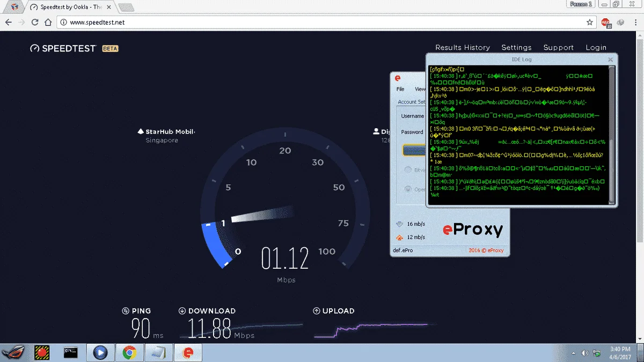The image size is (644, 362).
Task: Click the Login link
Action: [596, 48]
